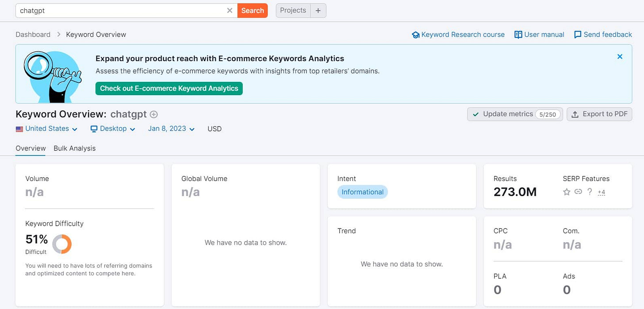This screenshot has width=644, height=309.
Task: Click the star SERP feature icon
Action: [x=567, y=192]
